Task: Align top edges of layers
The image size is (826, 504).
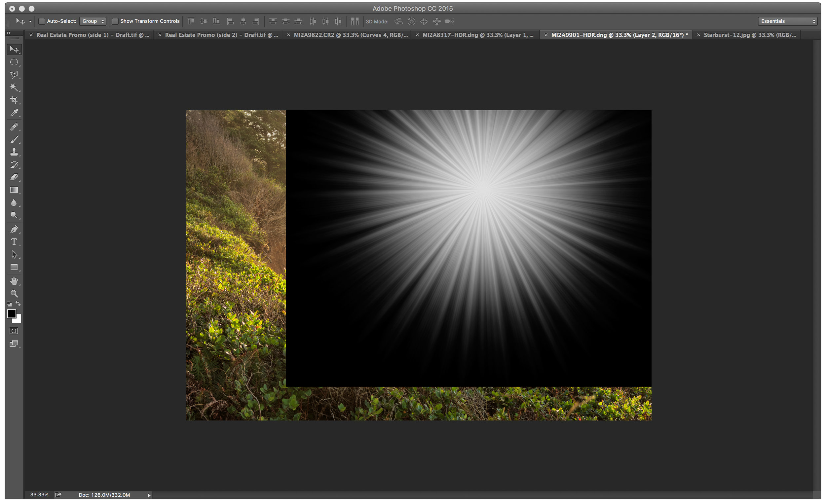Action: [191, 21]
